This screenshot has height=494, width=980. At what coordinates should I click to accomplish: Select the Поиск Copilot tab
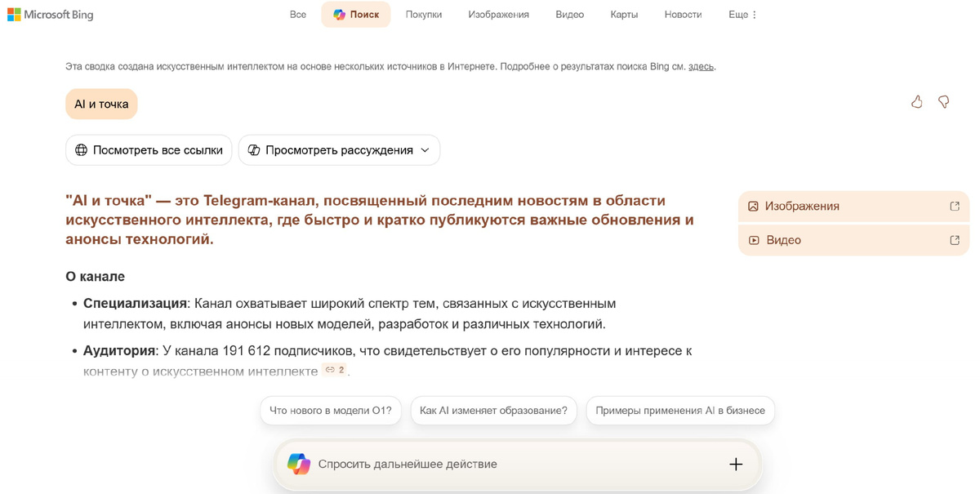tap(355, 15)
